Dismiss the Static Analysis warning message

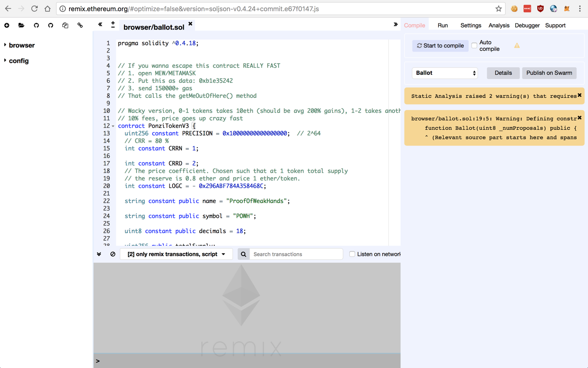click(580, 95)
